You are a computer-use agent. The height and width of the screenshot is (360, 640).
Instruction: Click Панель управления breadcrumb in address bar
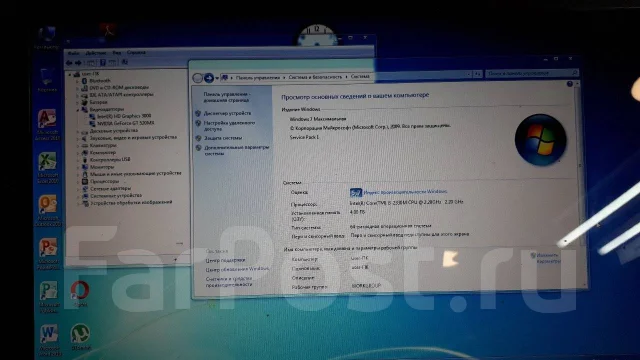258,77
